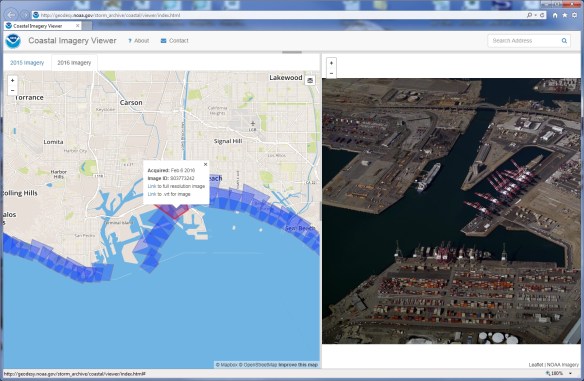Click the Carson map label

pos(131,102)
